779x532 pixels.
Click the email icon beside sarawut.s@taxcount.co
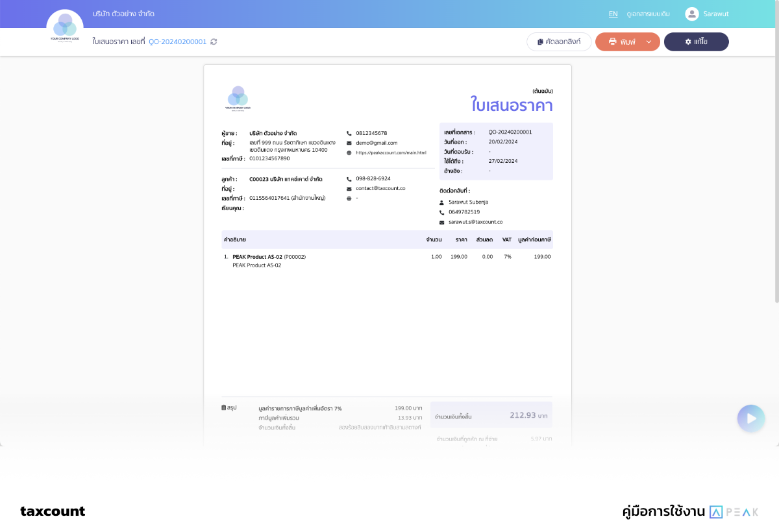tap(442, 222)
